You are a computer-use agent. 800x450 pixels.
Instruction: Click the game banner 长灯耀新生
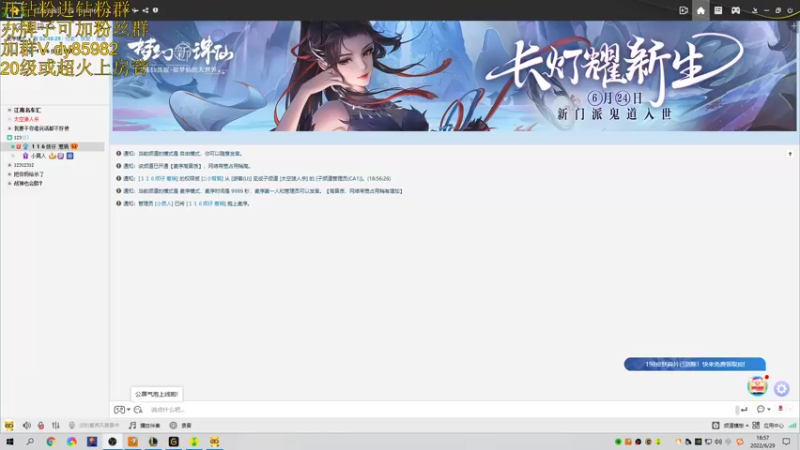pos(454,76)
